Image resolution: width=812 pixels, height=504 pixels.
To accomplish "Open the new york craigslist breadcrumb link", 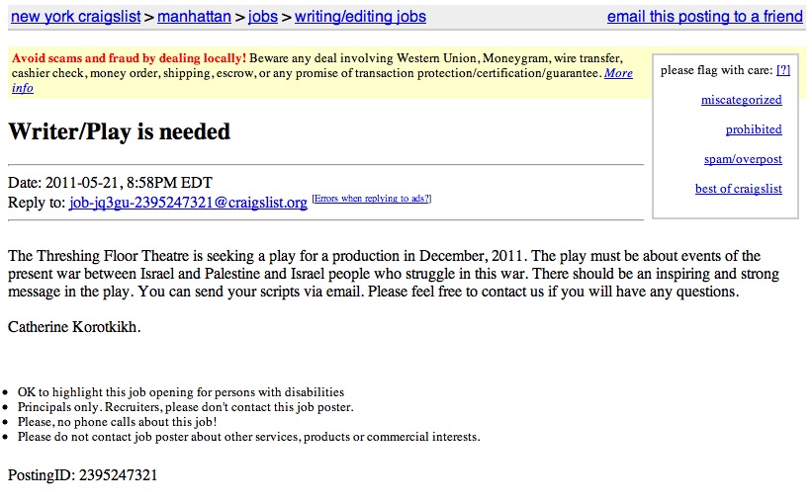I will (x=75, y=17).
